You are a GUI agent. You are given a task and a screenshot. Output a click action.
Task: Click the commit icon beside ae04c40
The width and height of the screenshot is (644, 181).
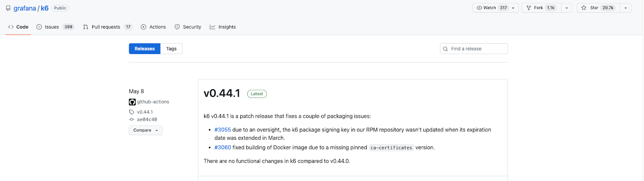pyautogui.click(x=132, y=120)
